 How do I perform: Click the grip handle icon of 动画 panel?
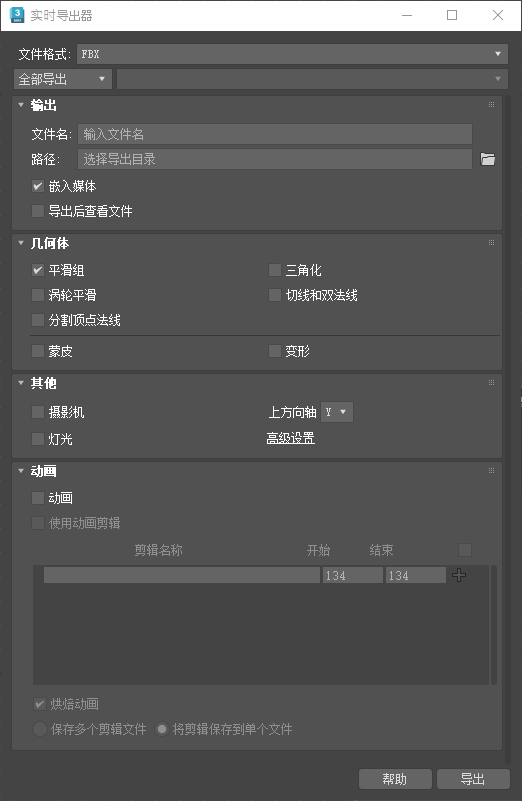tap(491, 470)
